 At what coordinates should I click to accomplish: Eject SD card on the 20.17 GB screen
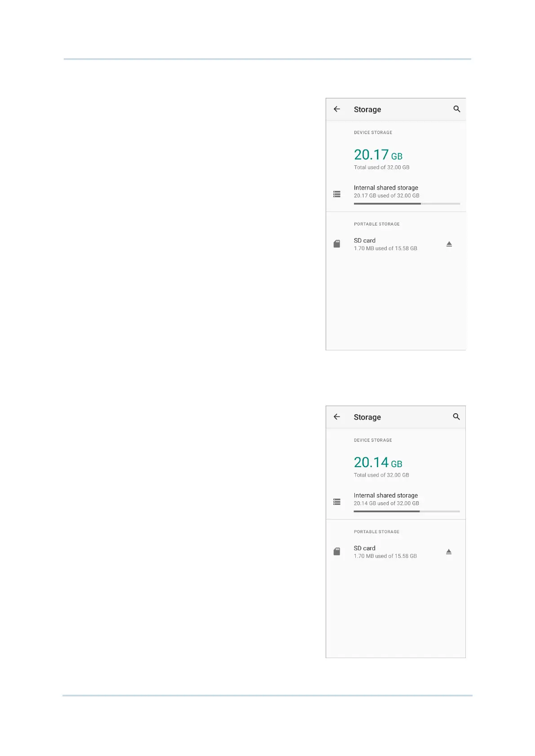449,244
